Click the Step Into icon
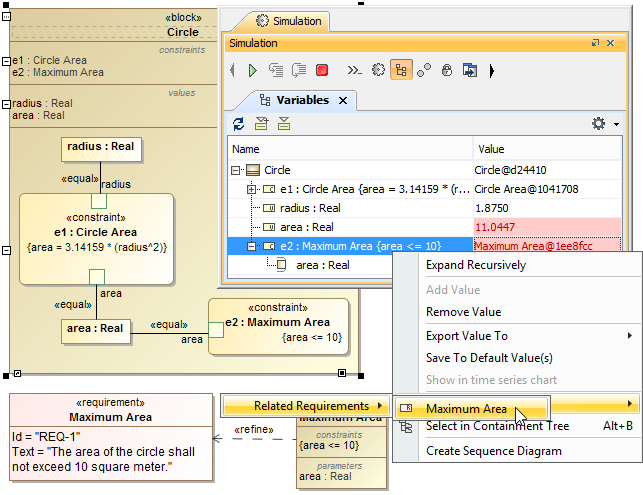Viewport: 643px width, 495px height. click(275, 70)
